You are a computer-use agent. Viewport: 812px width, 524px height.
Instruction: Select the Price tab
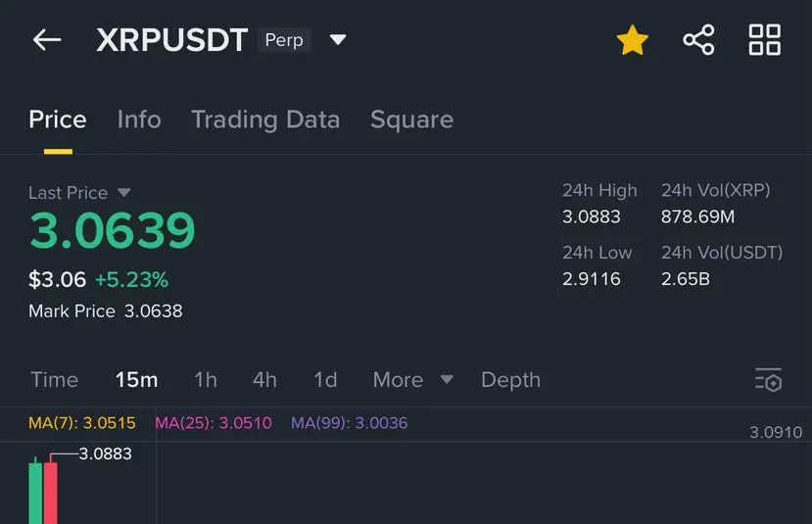click(x=58, y=119)
